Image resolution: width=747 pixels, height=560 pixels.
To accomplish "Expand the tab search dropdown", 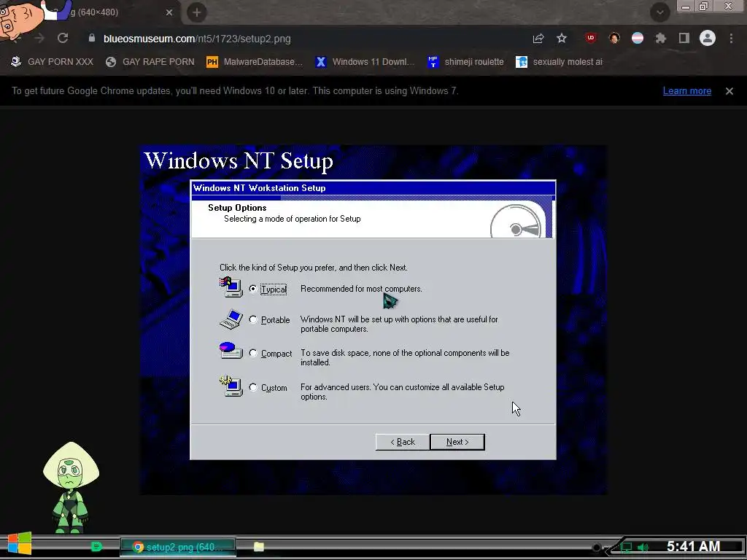I will 659,12.
